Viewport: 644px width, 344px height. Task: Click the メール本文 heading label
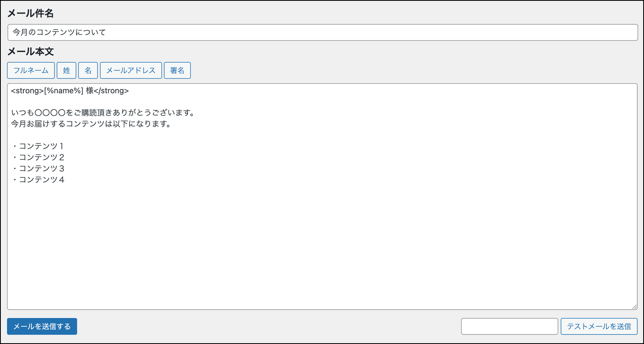pos(30,51)
